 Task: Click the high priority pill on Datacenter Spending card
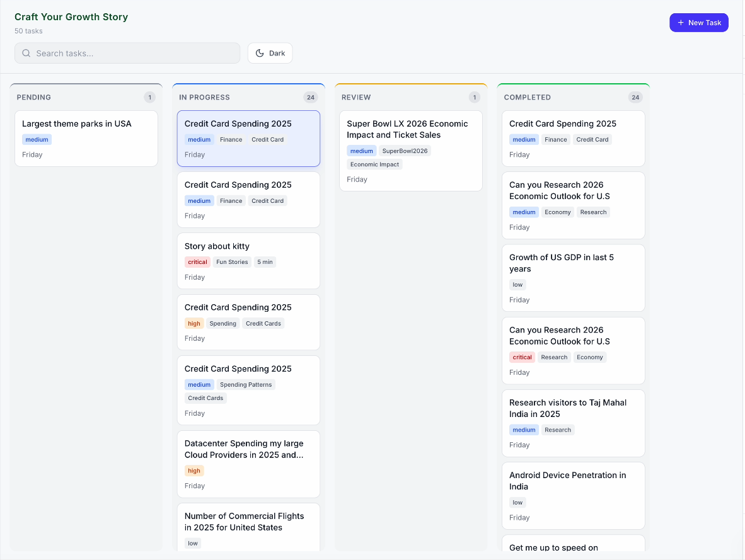click(193, 471)
